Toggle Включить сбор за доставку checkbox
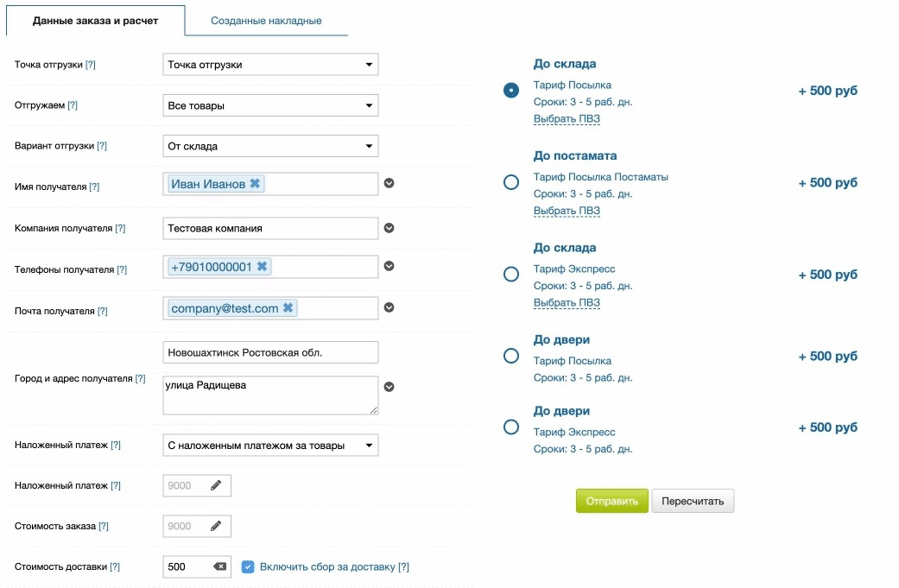899x588 pixels. coord(248,566)
